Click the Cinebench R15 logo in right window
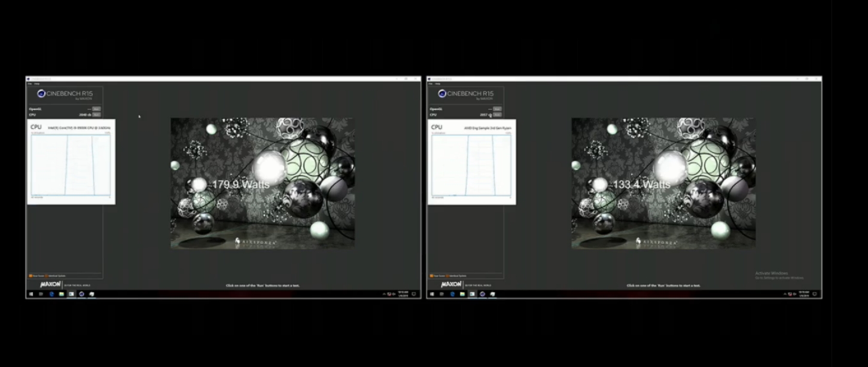Image resolution: width=868 pixels, height=367 pixels. (x=465, y=94)
